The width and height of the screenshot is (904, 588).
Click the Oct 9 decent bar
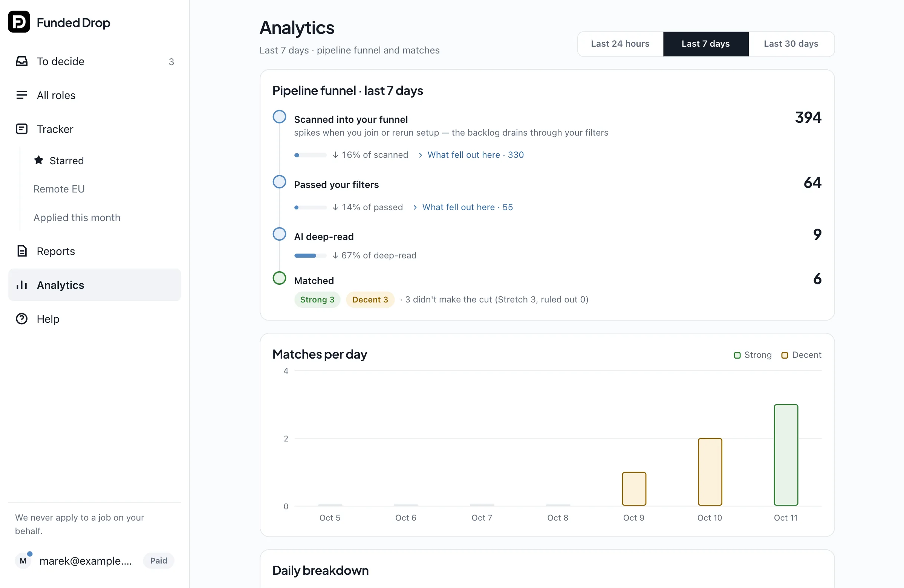[x=633, y=489]
